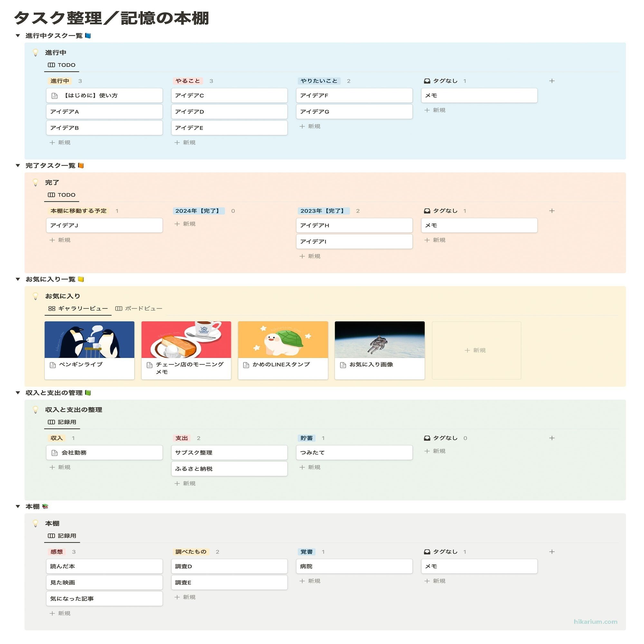The width and height of the screenshot is (644, 644).
Task: Click the board view icon next to TODO
Action: (x=51, y=65)
